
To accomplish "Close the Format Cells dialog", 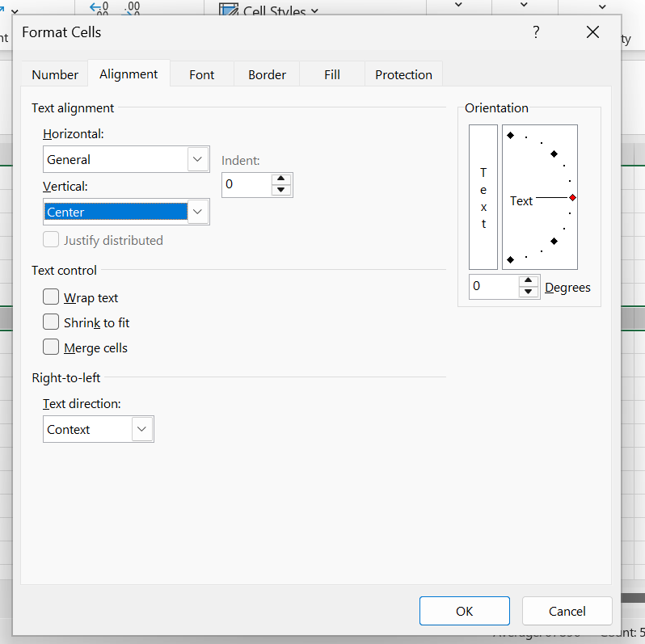I will (592, 32).
